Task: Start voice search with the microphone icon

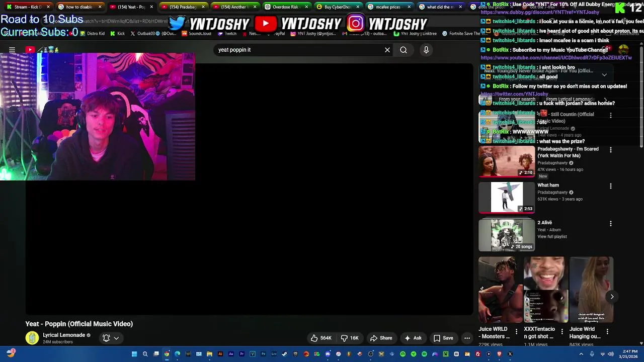Action: 426,50
